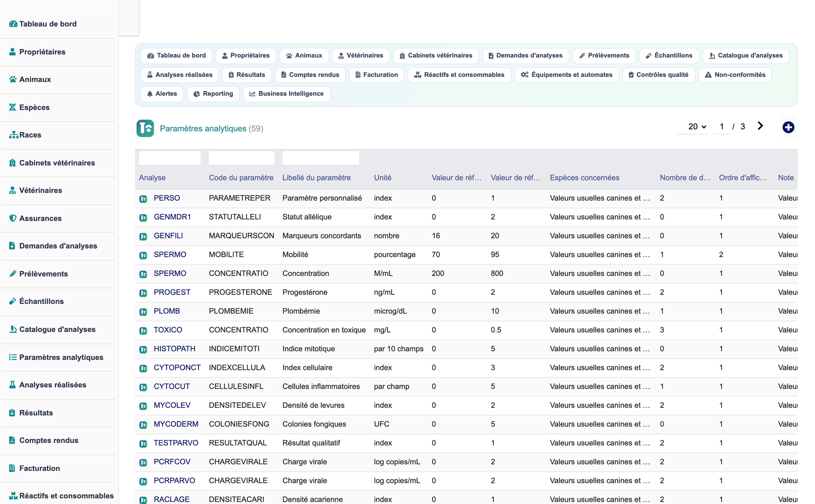Screen dimensions: 815x504
Task: Select the Business Intelligence chip
Action: [286, 94]
